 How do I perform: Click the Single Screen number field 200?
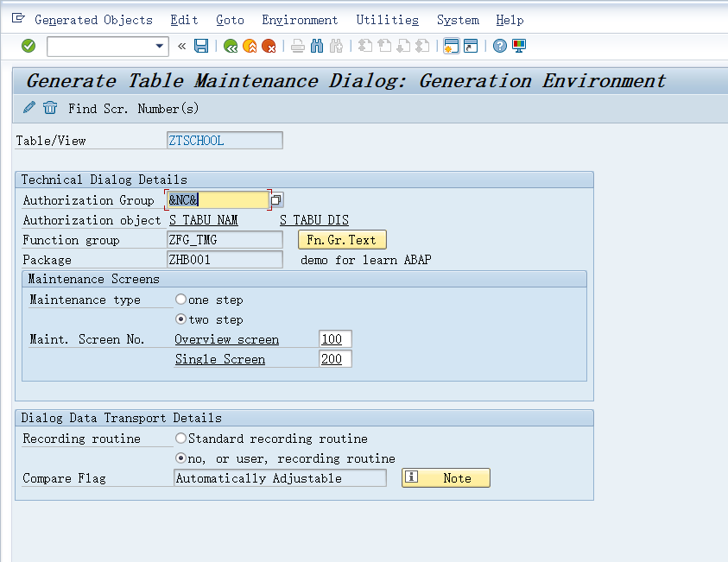335,359
